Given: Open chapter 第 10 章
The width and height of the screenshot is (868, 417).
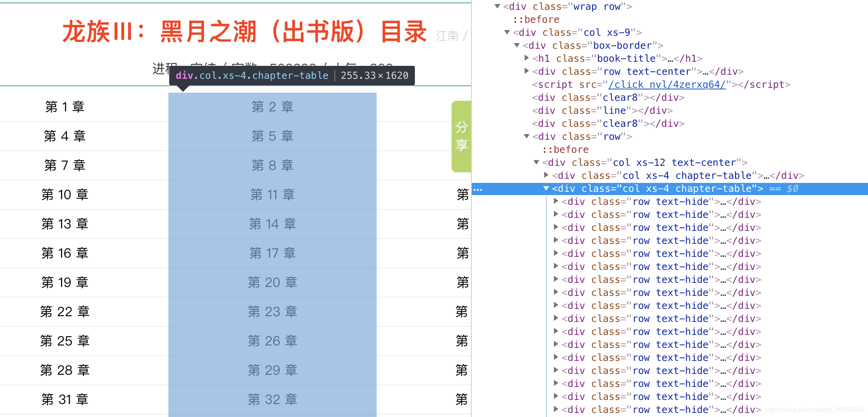Looking at the screenshot, I should (65, 195).
